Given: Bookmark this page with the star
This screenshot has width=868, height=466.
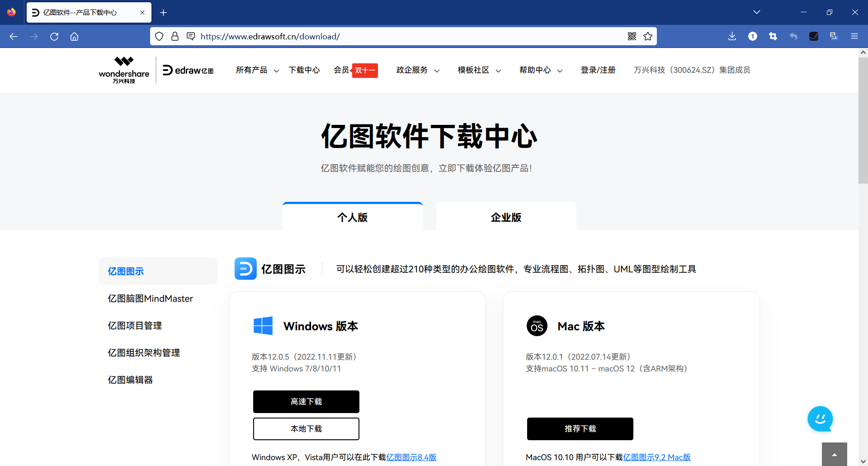Looking at the screenshot, I should [648, 36].
